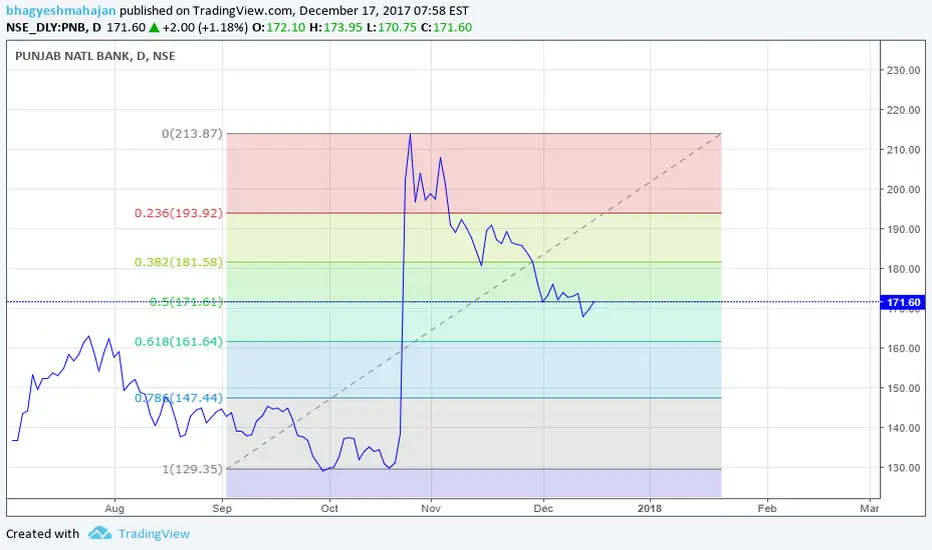Click the NSE_DLY:PNB, D symbol text
Viewport: 932px width, 550px height.
pos(53,27)
